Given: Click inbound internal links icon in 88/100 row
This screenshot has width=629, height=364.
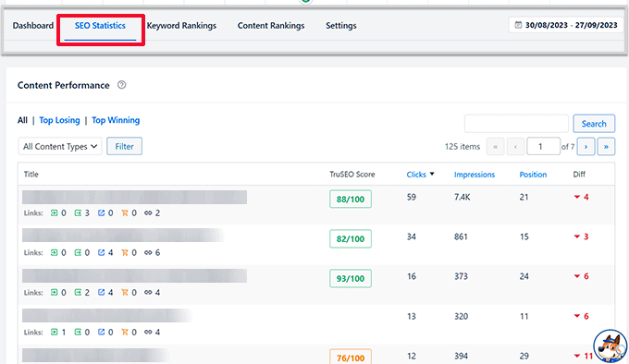Looking at the screenshot, I should (x=55, y=213).
